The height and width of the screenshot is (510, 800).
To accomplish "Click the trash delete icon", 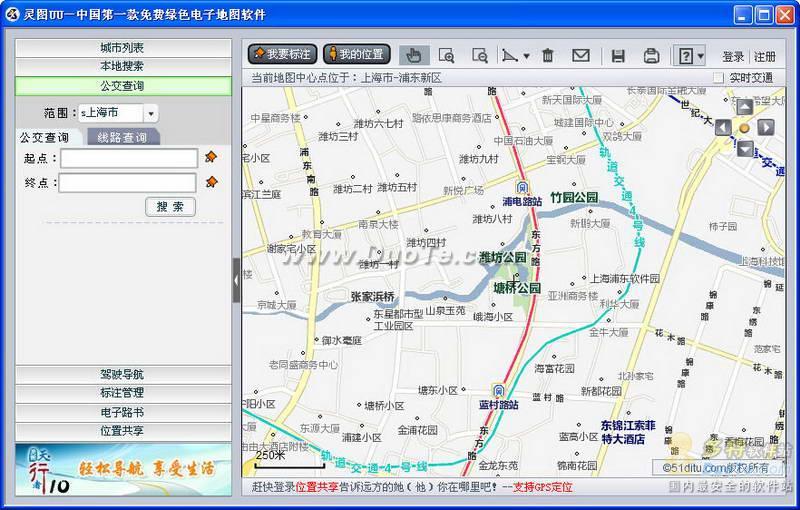I will click(547, 55).
